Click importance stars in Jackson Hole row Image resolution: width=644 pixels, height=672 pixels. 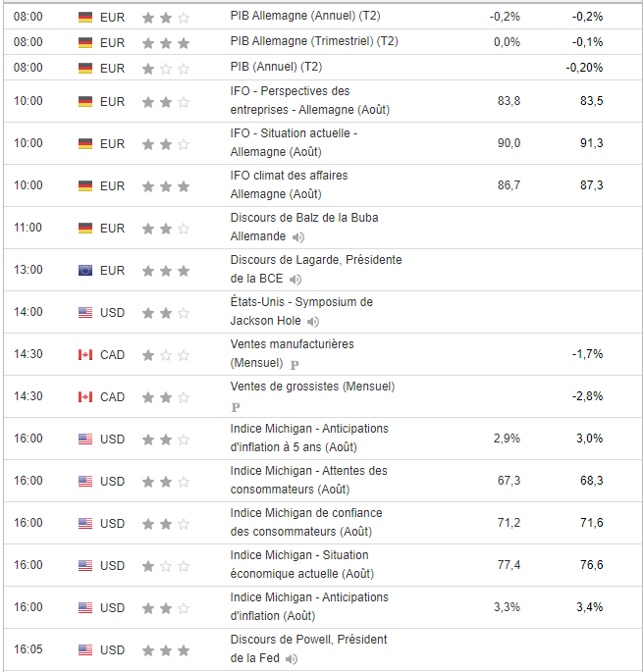click(166, 313)
